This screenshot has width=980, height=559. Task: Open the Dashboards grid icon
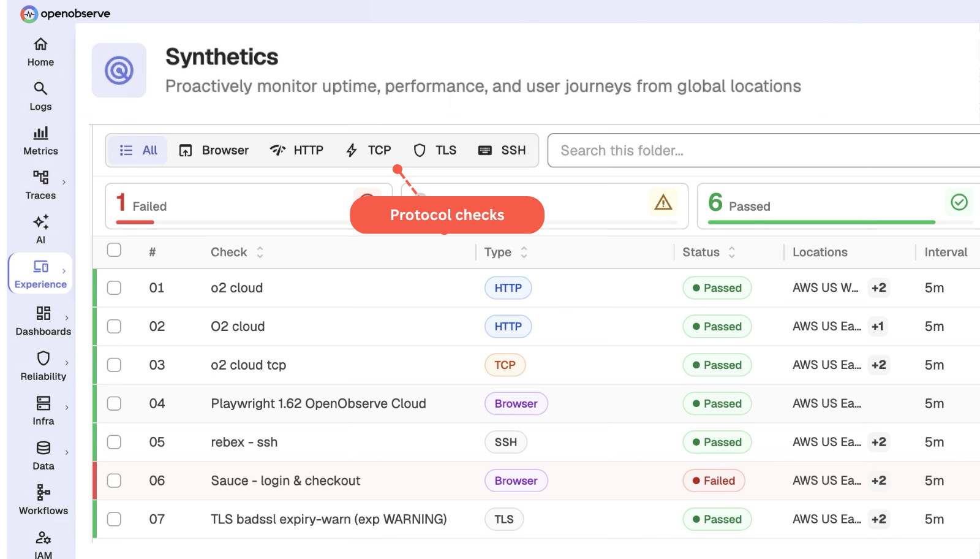point(43,313)
